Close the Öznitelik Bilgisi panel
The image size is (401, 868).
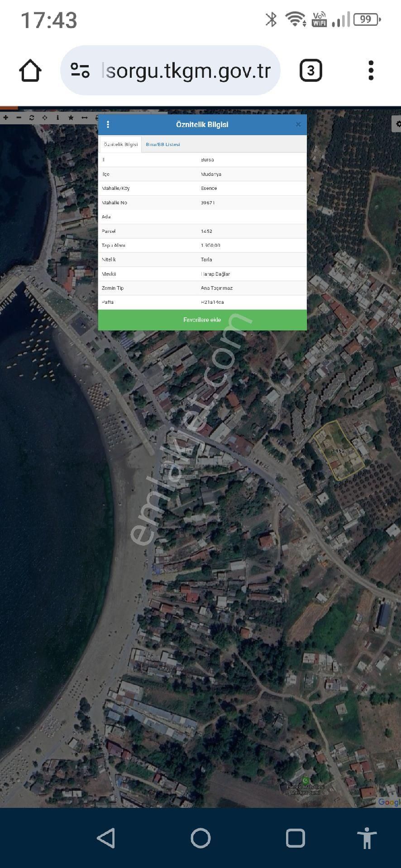coord(298,125)
